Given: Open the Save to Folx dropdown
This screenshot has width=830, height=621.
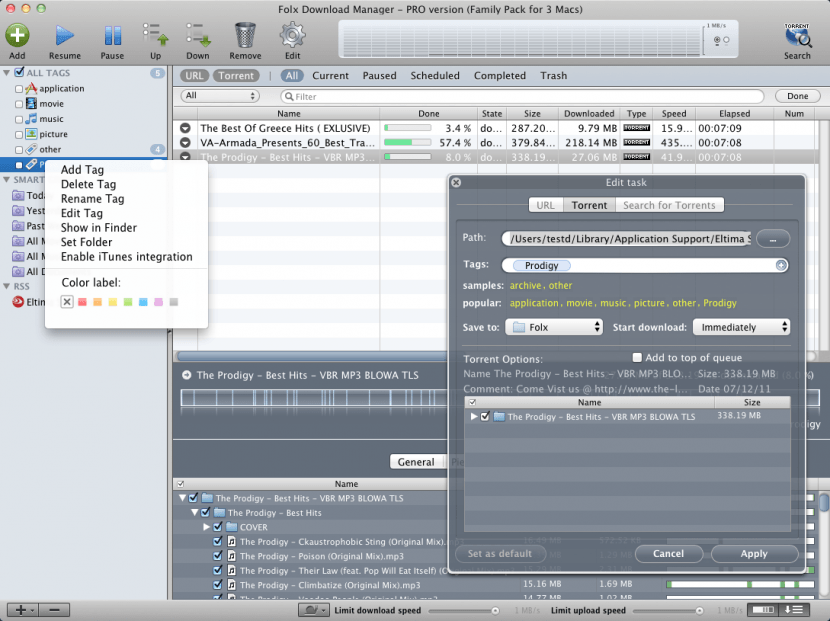Looking at the screenshot, I should click(554, 327).
